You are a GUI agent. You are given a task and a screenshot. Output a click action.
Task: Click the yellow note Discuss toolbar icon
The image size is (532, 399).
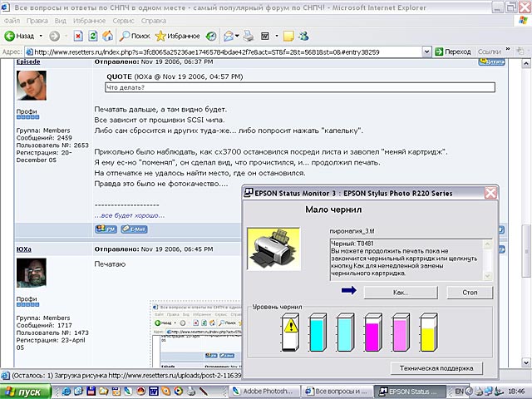pyautogui.click(x=288, y=36)
